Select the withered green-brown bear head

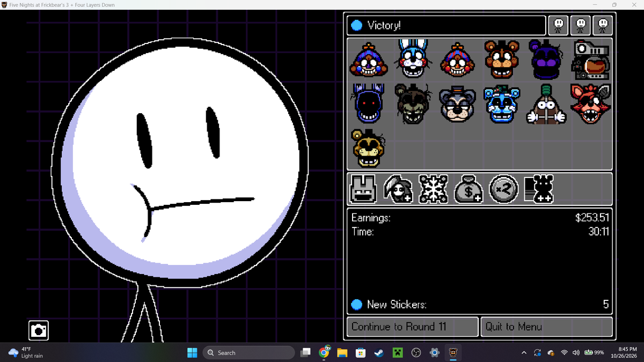pyautogui.click(x=412, y=104)
